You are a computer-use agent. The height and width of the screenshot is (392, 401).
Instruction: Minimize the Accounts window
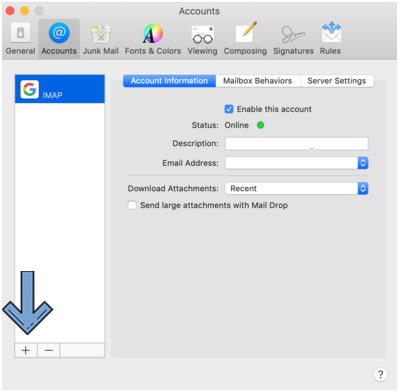(25, 11)
